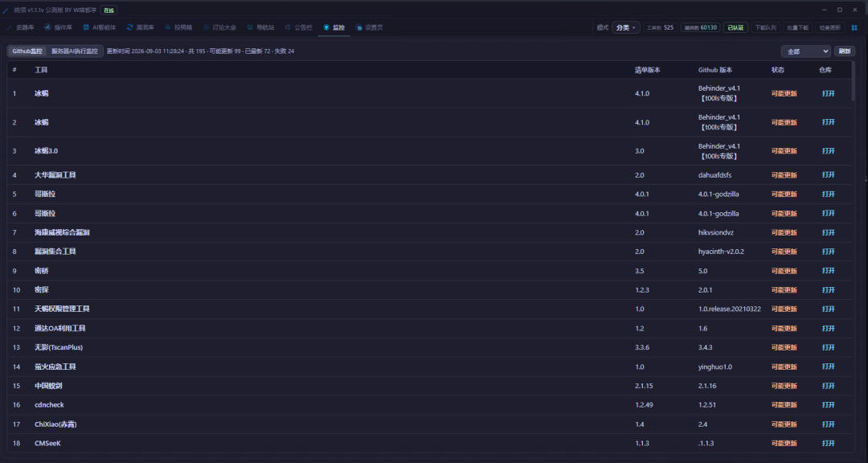Image resolution: width=868 pixels, height=463 pixels.
Task: Click the 工具数 525 counter
Action: pyautogui.click(x=661, y=27)
